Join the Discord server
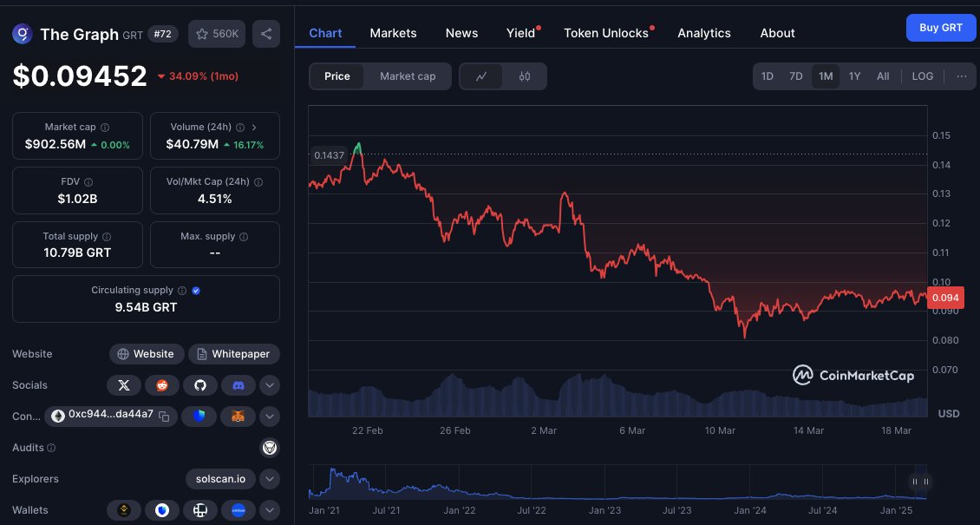This screenshot has height=525, width=980. point(238,384)
